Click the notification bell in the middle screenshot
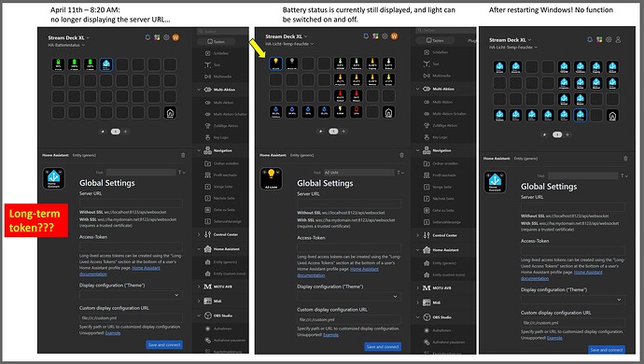Viewport: 644px width, 364px height. (x=366, y=36)
